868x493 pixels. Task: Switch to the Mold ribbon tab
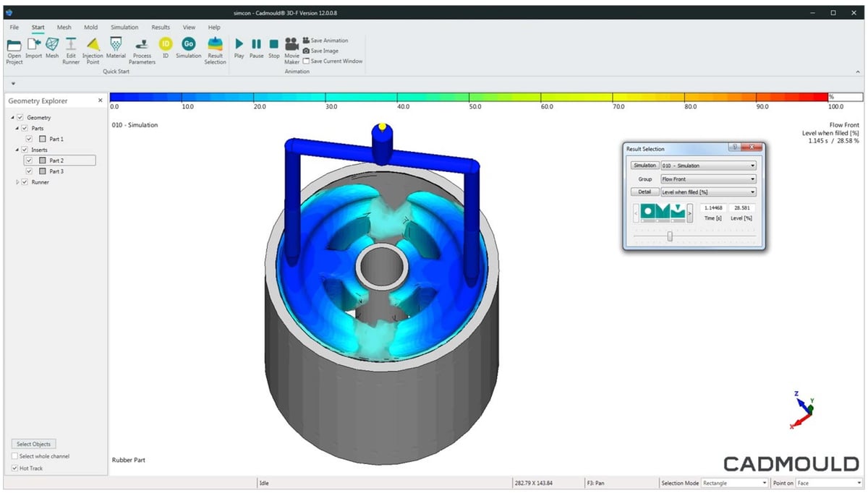coord(91,27)
